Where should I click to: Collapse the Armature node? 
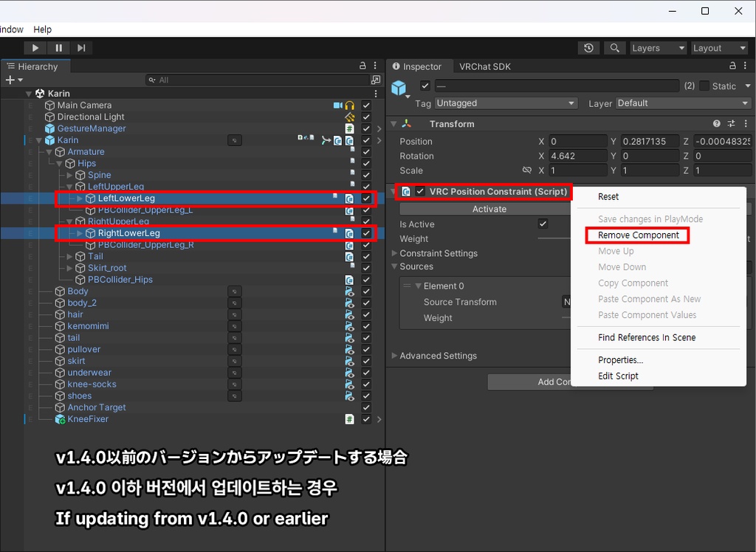click(x=49, y=152)
